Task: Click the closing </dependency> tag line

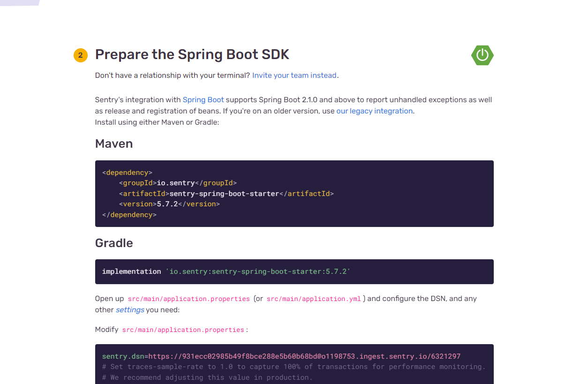Action: click(x=129, y=215)
